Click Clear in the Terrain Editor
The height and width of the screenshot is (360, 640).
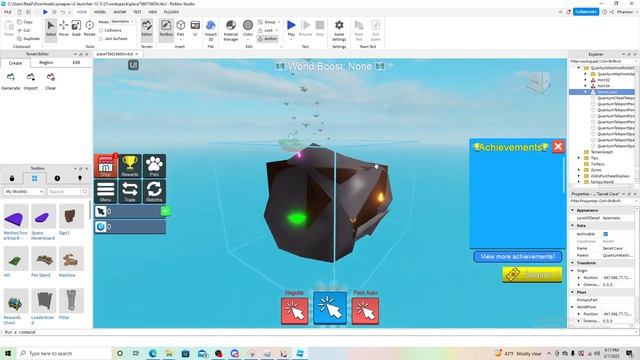pyautogui.click(x=51, y=82)
